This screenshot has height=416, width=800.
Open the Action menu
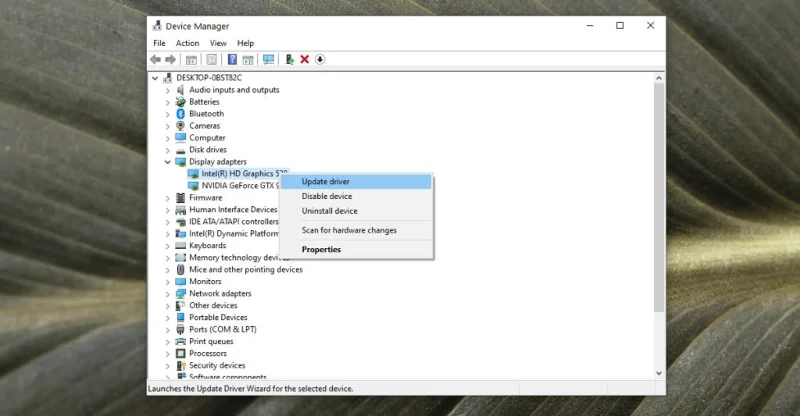[187, 43]
